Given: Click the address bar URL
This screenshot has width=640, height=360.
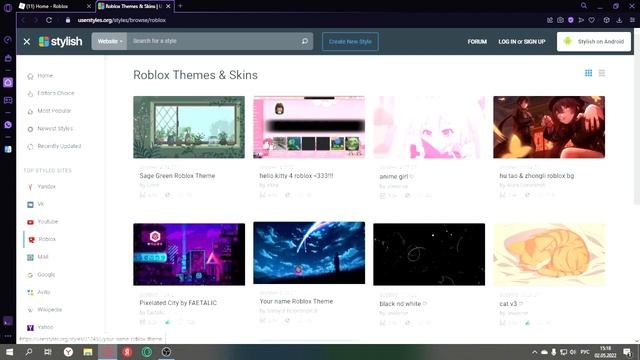Looking at the screenshot, I should pyautogui.click(x=122, y=20).
